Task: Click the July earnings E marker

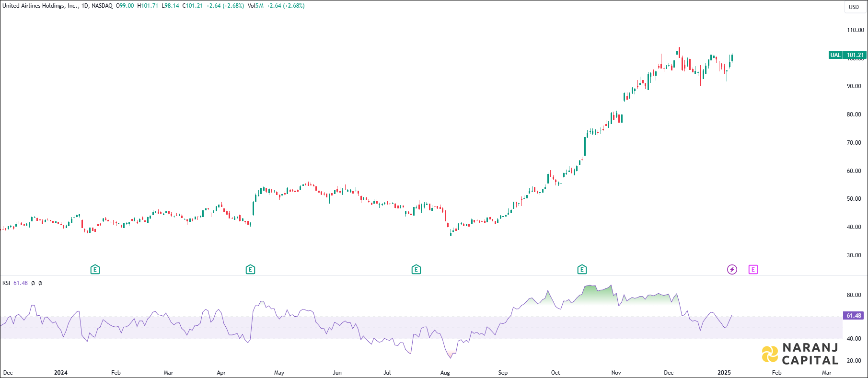Action: [x=416, y=270]
